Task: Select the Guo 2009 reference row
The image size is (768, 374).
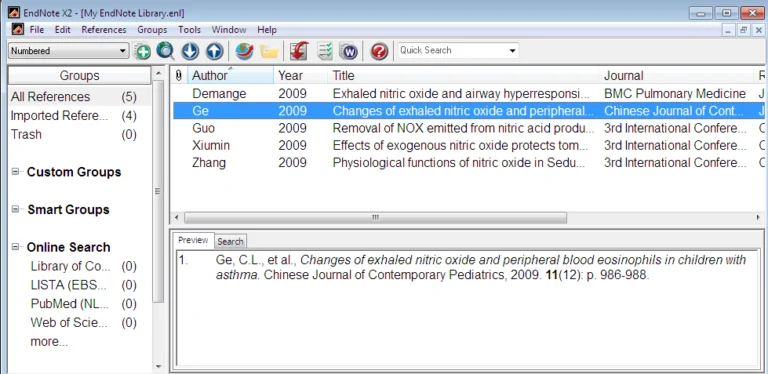Action: click(468, 128)
